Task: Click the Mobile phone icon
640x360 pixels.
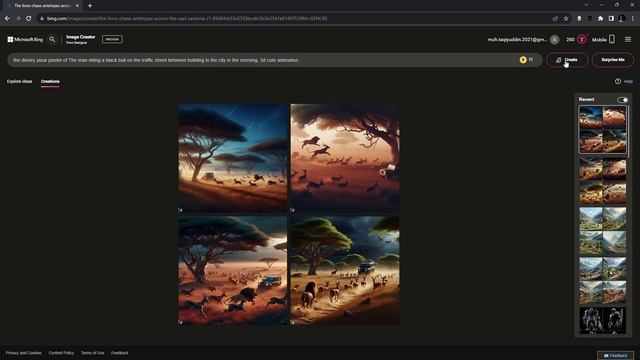Action: pyautogui.click(x=612, y=39)
